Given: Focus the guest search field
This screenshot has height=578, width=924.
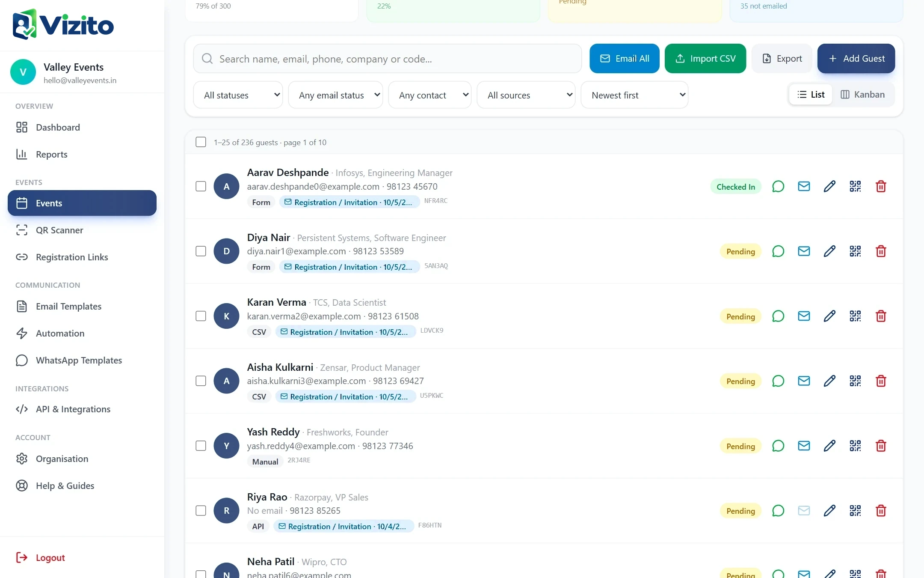Looking at the screenshot, I should click(388, 59).
